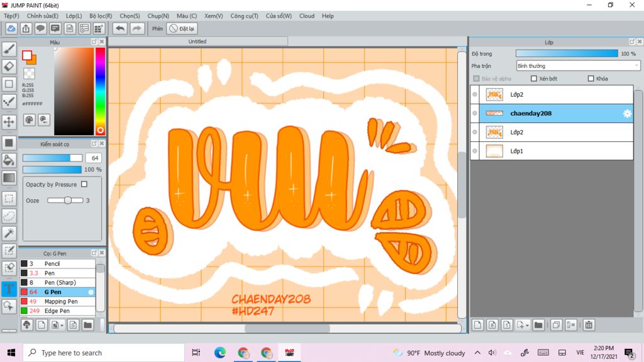
Task: Click the cloud save icon in top toolbar
Action: (x=11, y=28)
